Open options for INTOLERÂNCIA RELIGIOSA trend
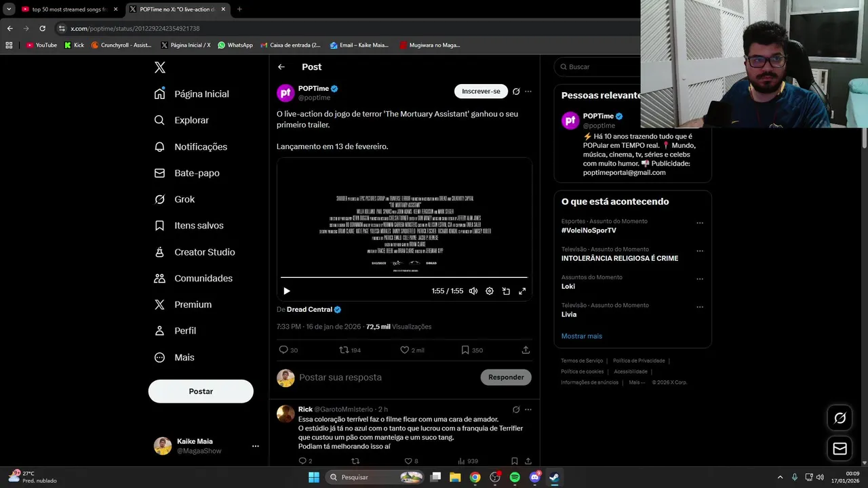Image resolution: width=868 pixels, height=488 pixels. coord(700,251)
